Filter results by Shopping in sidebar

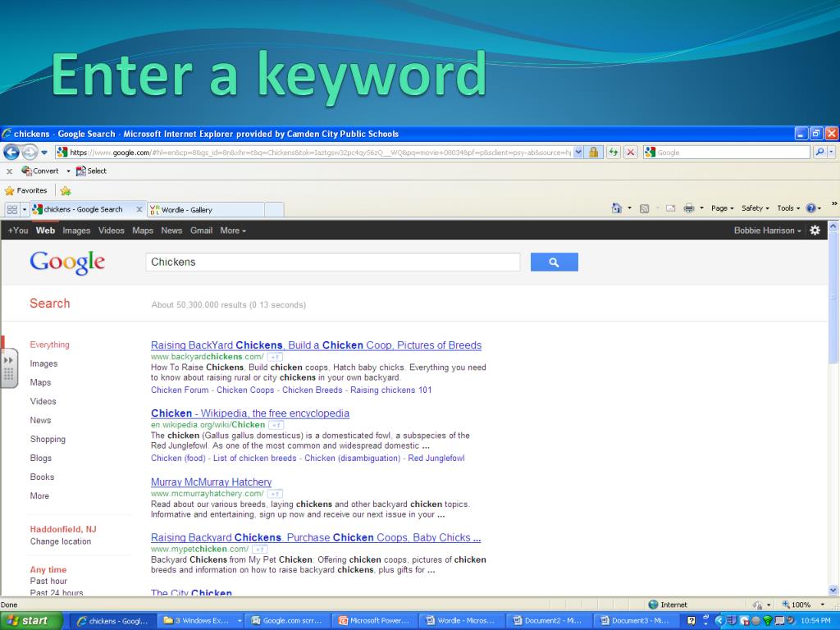click(x=48, y=440)
